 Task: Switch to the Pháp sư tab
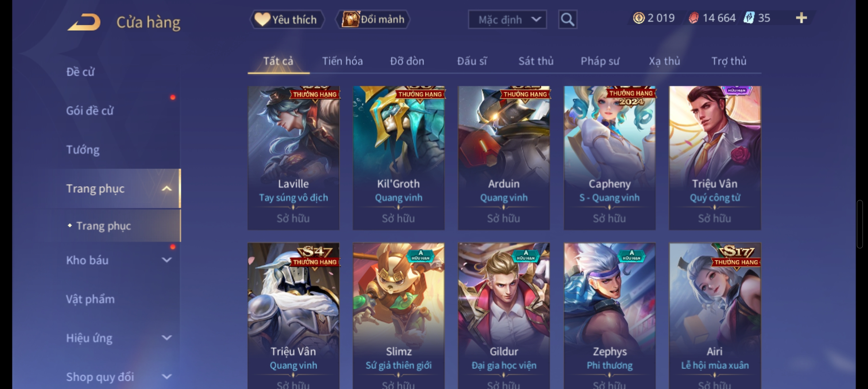tap(600, 61)
